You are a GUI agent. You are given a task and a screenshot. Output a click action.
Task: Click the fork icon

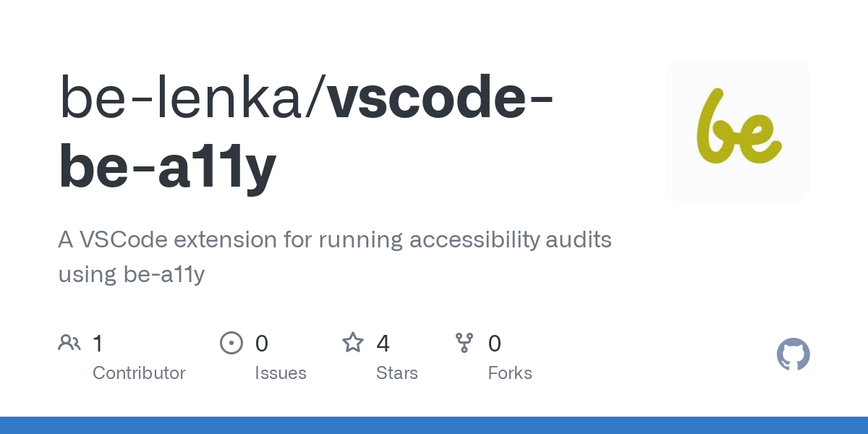pyautogui.click(x=464, y=343)
